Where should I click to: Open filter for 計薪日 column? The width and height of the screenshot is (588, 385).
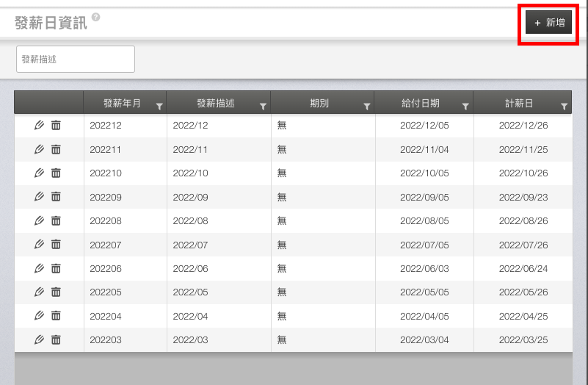pyautogui.click(x=564, y=107)
